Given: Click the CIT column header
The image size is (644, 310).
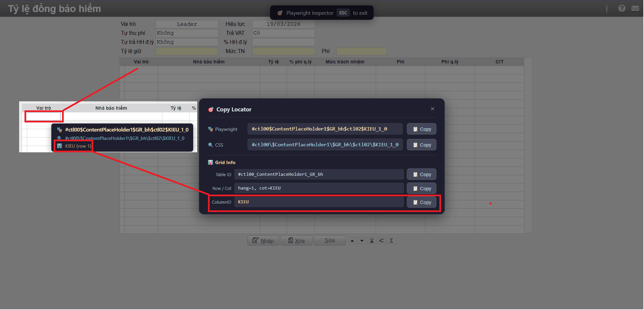Looking at the screenshot, I should (499, 62).
